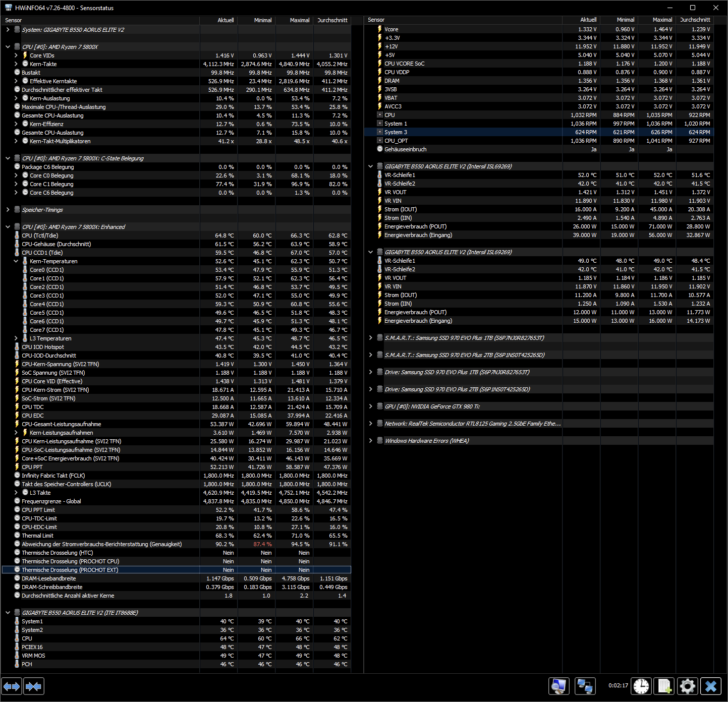
Task: Click the Core VIDs lightning icon
Action: 25,55
